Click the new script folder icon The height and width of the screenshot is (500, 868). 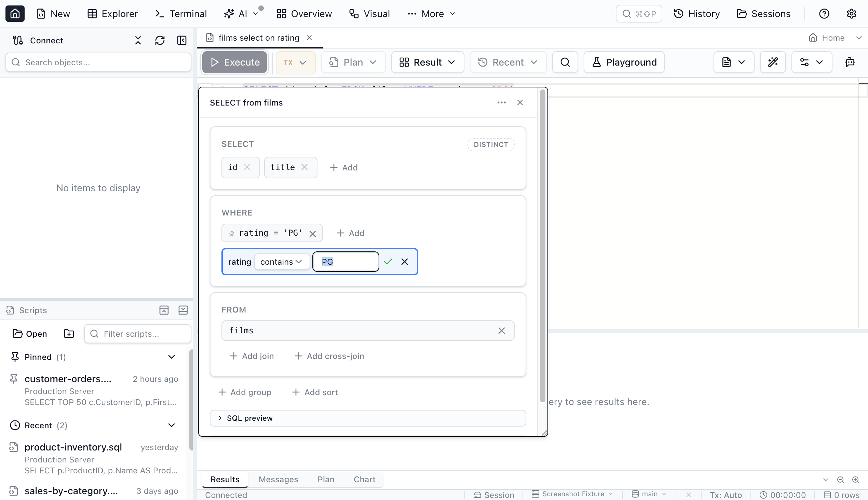click(69, 334)
